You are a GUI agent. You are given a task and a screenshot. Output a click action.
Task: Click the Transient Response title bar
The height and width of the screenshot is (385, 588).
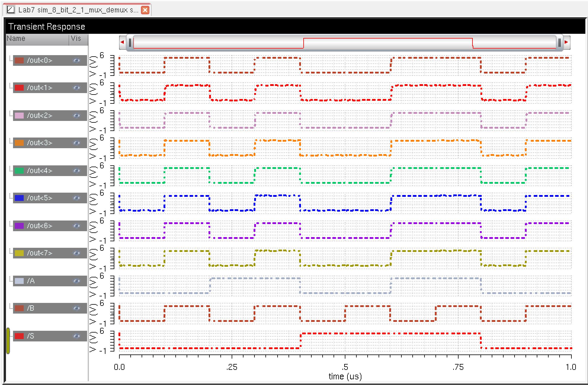click(x=295, y=27)
